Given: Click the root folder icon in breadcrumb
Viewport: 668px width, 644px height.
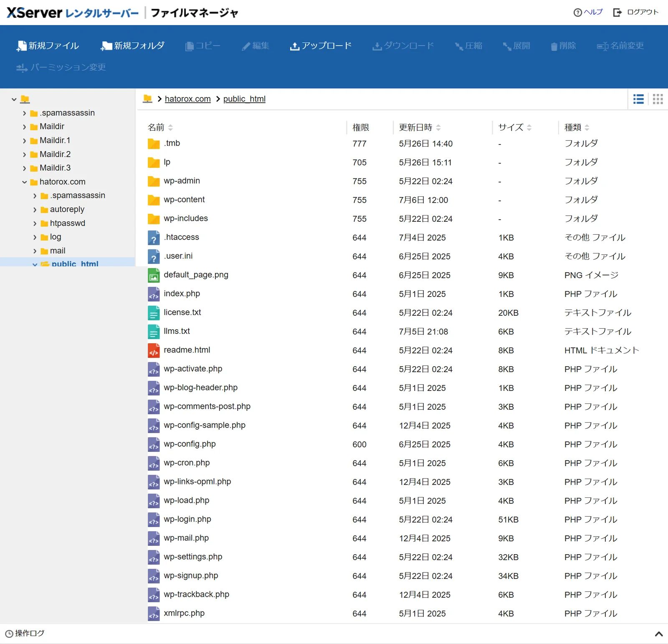Looking at the screenshot, I should tap(147, 99).
